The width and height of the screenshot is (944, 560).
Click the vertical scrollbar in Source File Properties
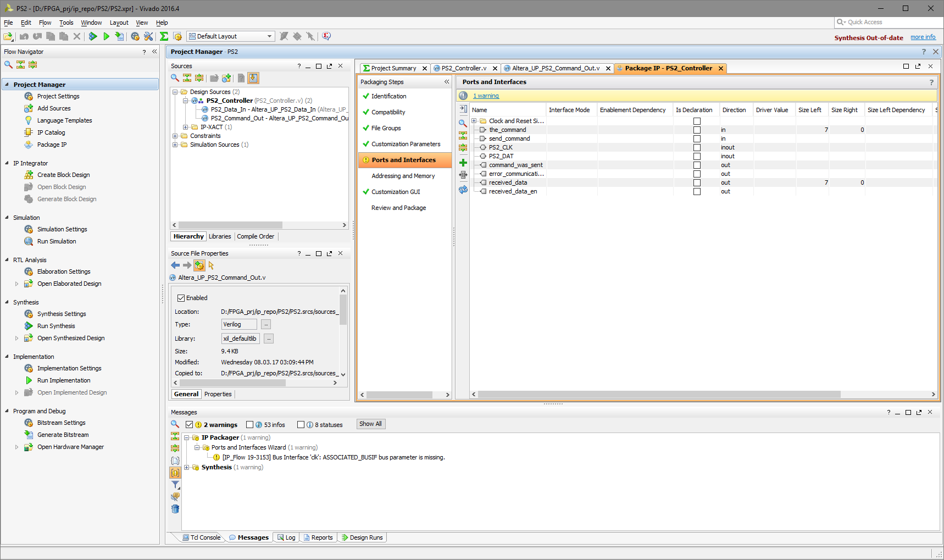pyautogui.click(x=343, y=310)
